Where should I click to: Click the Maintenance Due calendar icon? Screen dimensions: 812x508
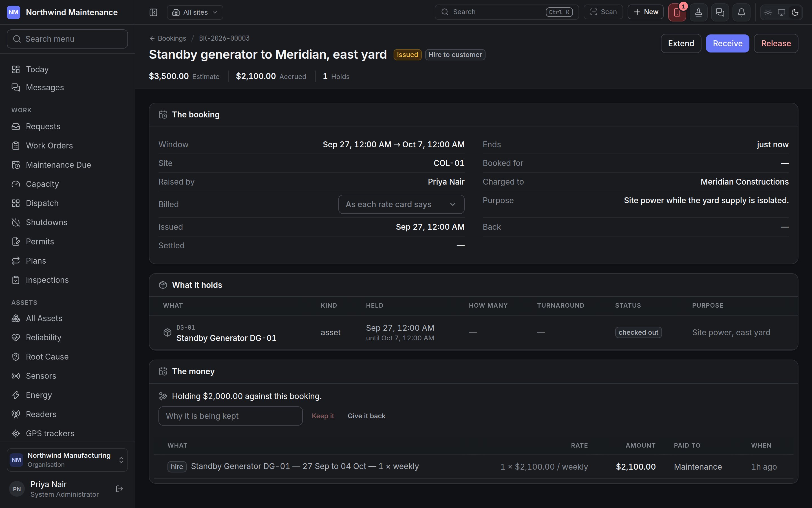16,165
